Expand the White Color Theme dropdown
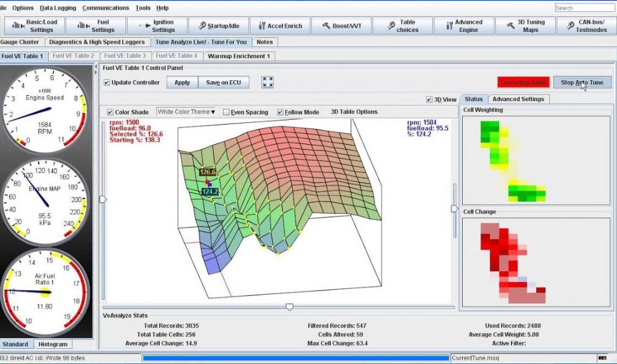617x364 pixels. click(x=186, y=111)
